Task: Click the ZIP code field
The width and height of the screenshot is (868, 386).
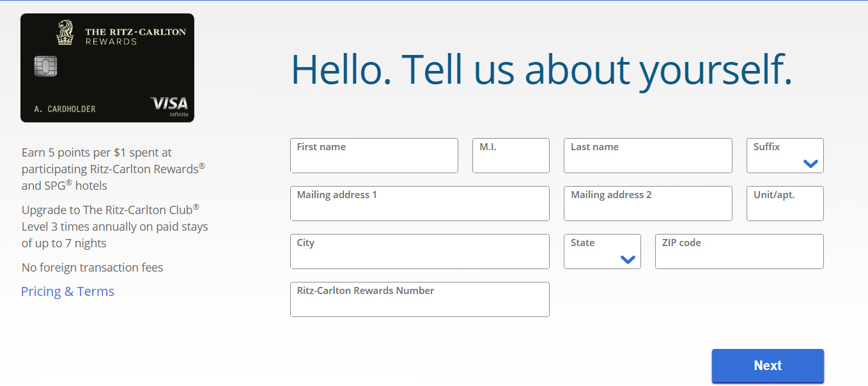Action: click(x=739, y=251)
